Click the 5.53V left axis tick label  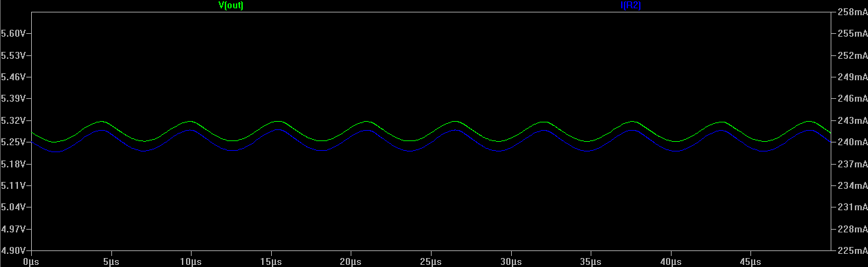13,55
